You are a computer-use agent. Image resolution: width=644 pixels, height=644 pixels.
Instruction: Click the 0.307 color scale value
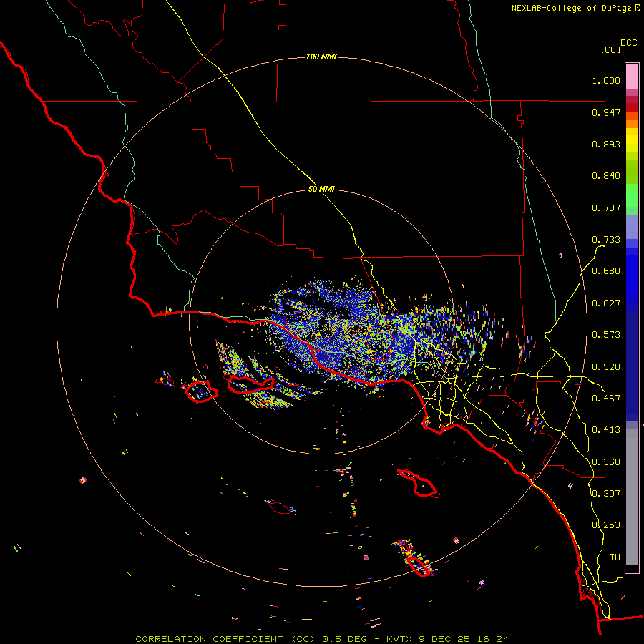pos(606,494)
